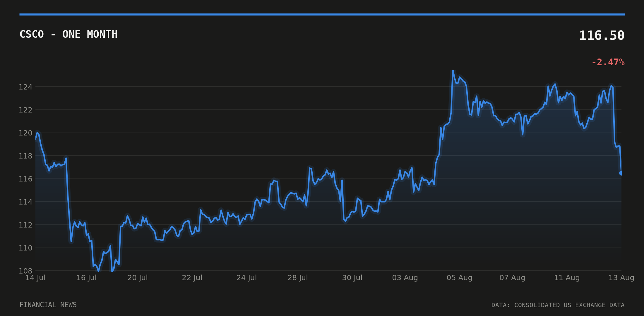The image size is (644, 316).
Task: Click the 116 y-axis label
Action: pyautogui.click(x=25, y=179)
